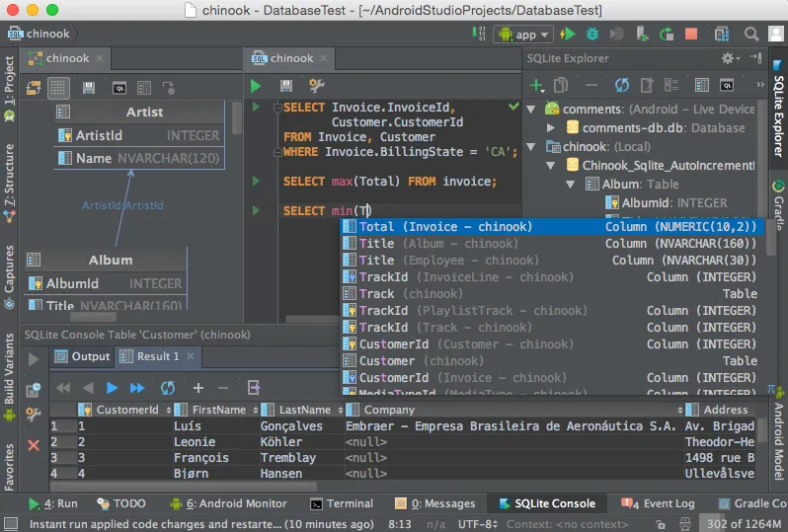Viewport: 788px width, 532px height.
Task: Sort by the LastName column header
Action: click(x=302, y=410)
